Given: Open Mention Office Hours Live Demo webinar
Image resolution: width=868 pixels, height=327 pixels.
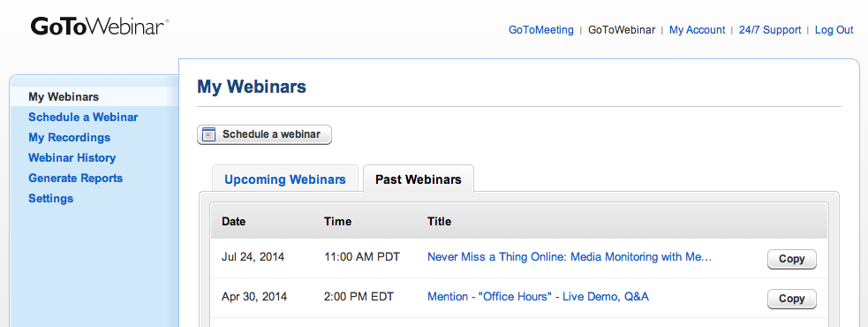Looking at the screenshot, I should (x=538, y=297).
